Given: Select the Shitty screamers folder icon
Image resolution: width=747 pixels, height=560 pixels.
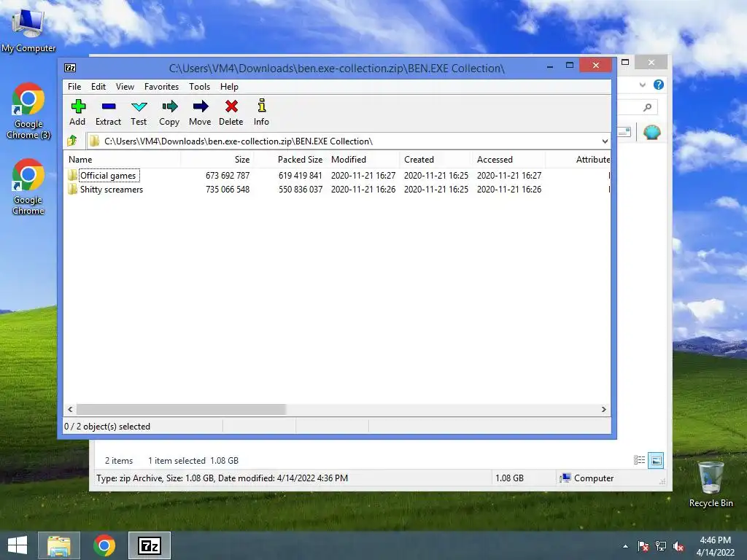Looking at the screenshot, I should [x=72, y=189].
